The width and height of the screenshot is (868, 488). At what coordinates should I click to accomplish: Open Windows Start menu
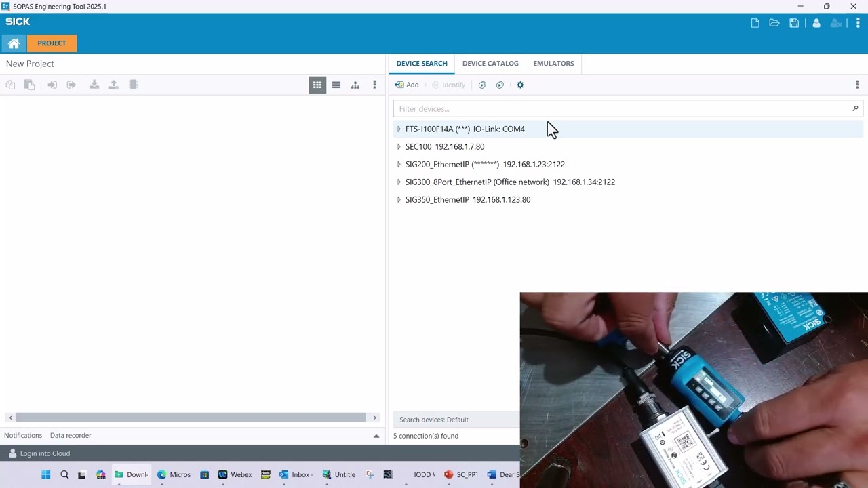46,474
